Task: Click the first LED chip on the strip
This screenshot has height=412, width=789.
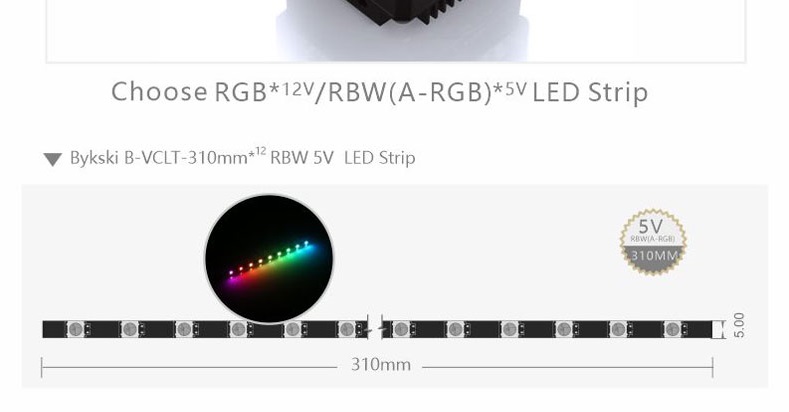Action: coord(75,329)
